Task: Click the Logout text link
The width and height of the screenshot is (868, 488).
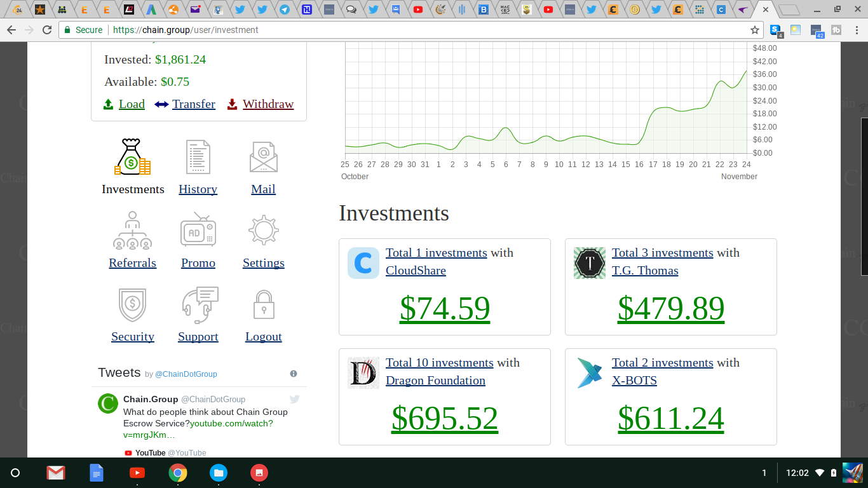Action: coord(264,337)
